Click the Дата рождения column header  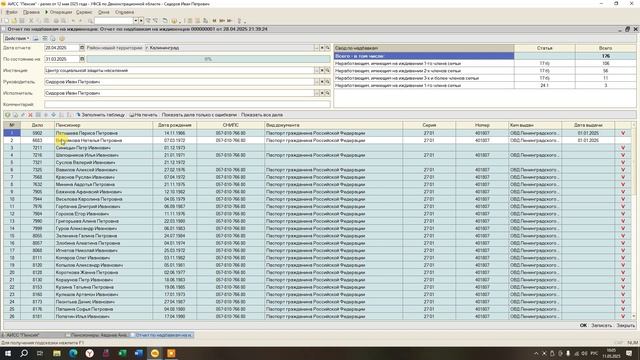click(175, 125)
